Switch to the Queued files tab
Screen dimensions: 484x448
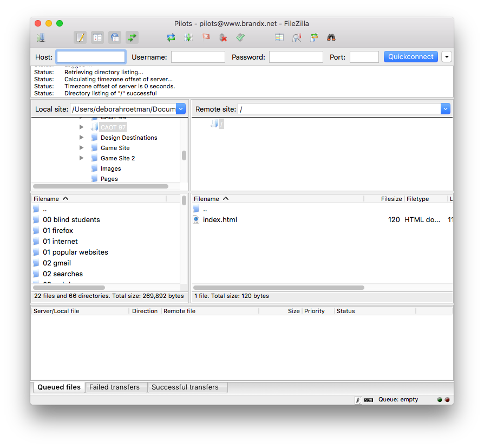click(58, 387)
